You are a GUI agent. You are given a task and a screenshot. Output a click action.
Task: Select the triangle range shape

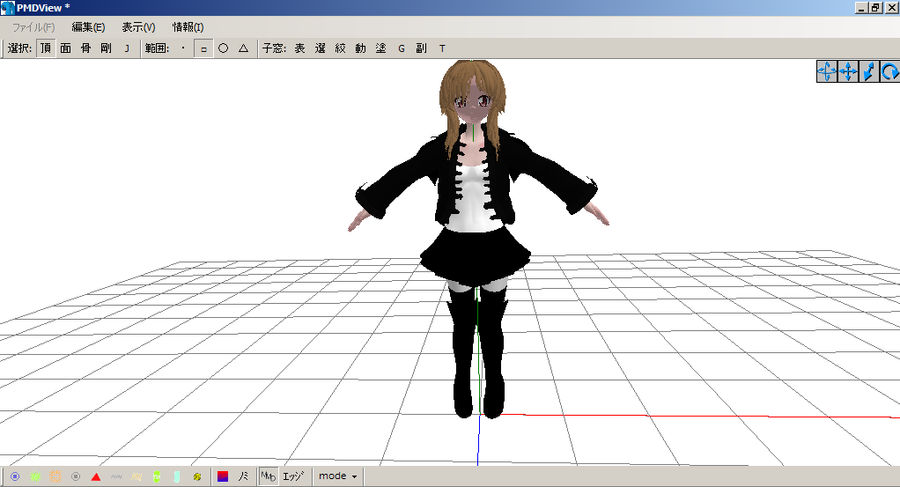pyautogui.click(x=243, y=48)
